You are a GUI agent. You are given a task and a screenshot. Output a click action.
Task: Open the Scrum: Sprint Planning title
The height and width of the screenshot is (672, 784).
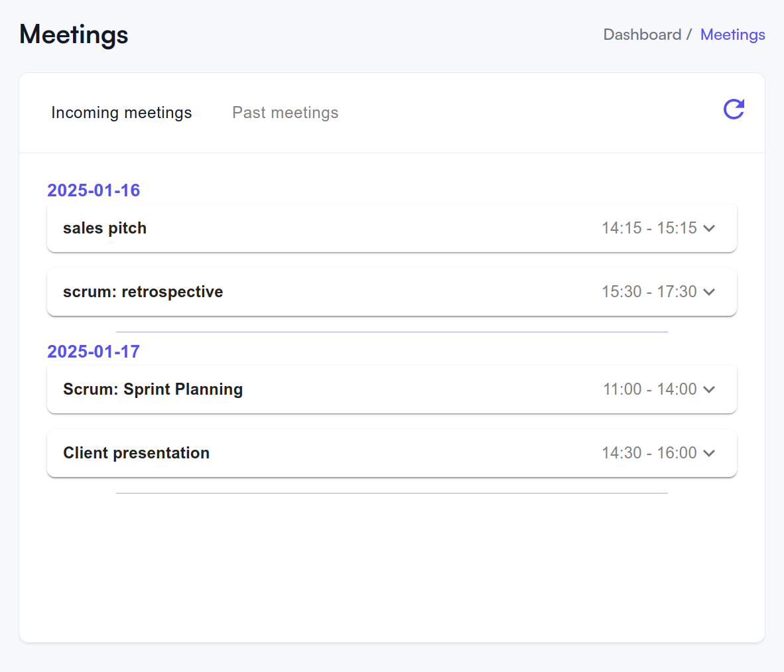tap(153, 389)
